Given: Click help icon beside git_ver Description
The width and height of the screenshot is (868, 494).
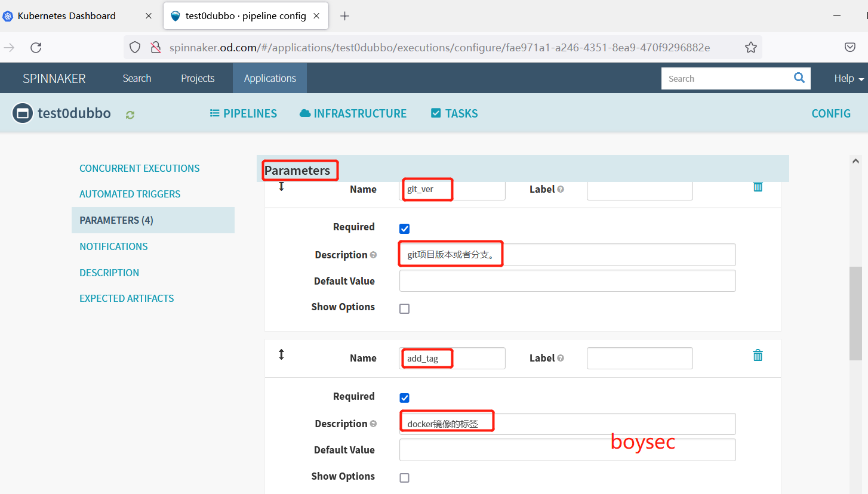Looking at the screenshot, I should click(x=373, y=255).
